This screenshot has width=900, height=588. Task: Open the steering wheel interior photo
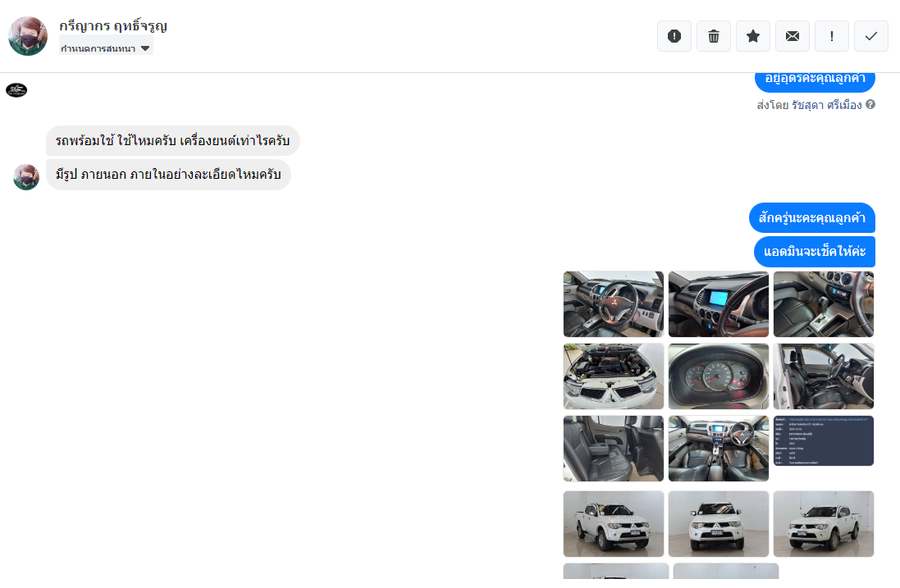click(x=613, y=304)
